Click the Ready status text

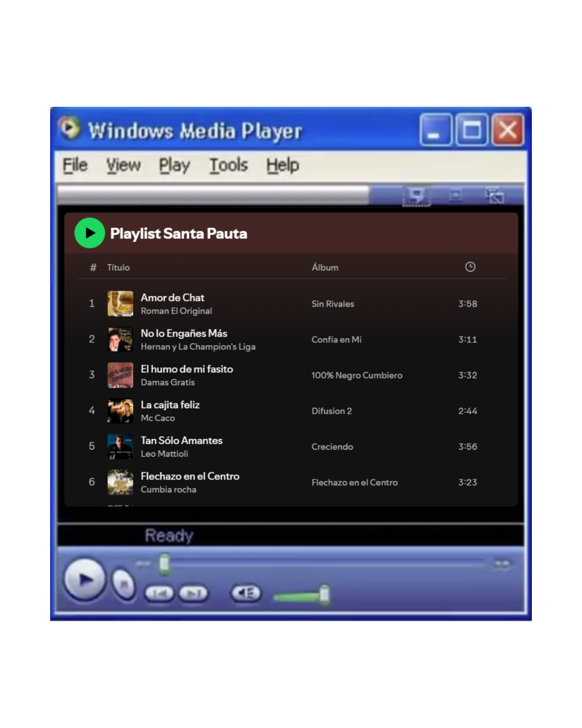[169, 535]
